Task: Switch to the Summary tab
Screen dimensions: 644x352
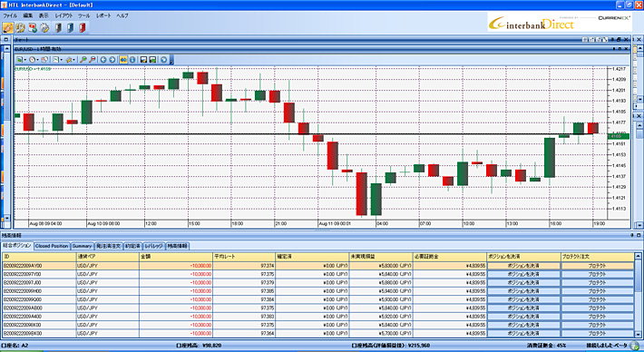Action: pos(83,246)
